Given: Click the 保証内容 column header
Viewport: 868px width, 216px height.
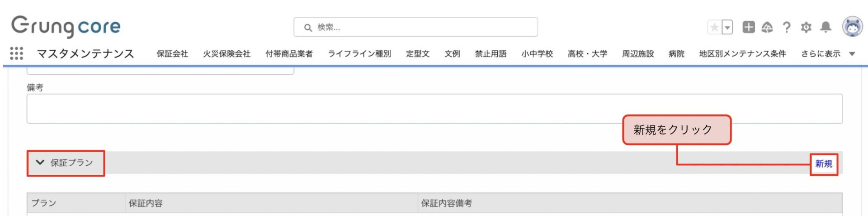Looking at the screenshot, I should tap(146, 203).
